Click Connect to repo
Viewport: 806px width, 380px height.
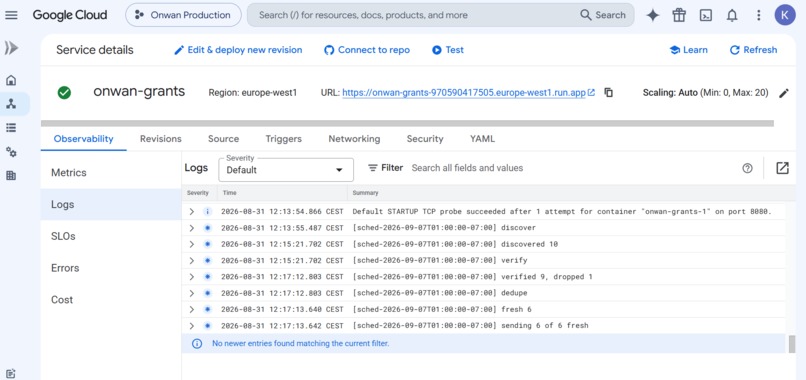[367, 50]
